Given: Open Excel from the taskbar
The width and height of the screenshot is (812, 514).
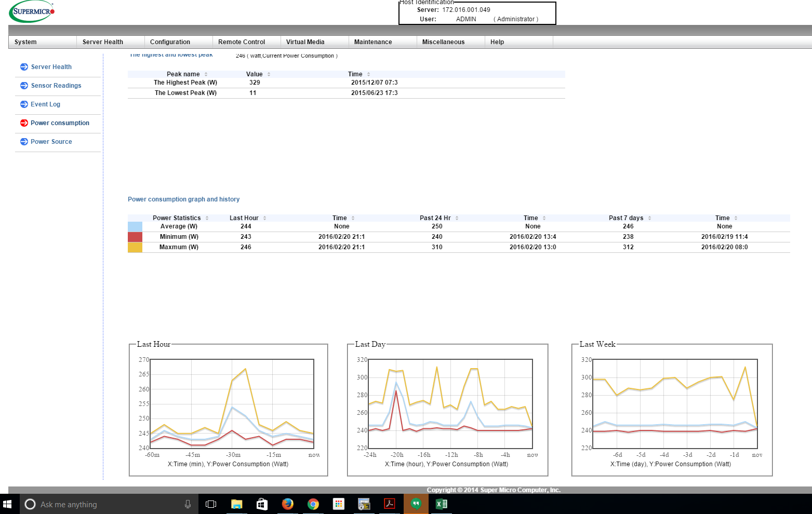Looking at the screenshot, I should pyautogui.click(x=442, y=504).
